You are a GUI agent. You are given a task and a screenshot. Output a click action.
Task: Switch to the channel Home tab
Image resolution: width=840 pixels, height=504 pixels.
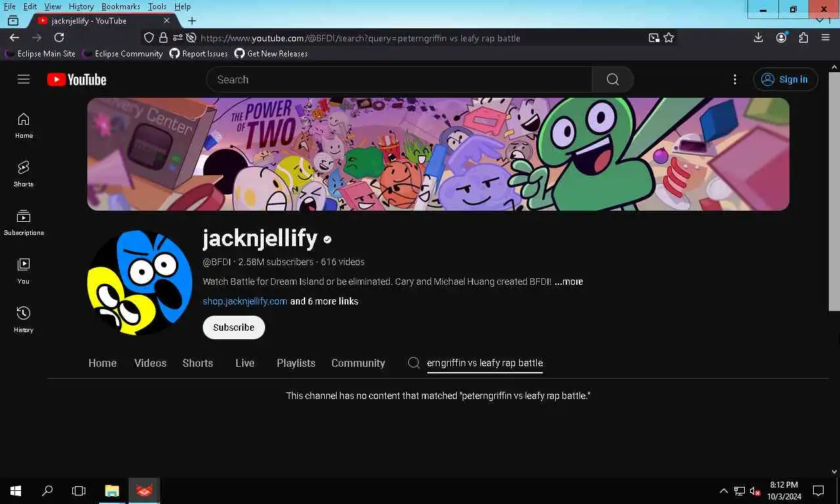coord(102,363)
